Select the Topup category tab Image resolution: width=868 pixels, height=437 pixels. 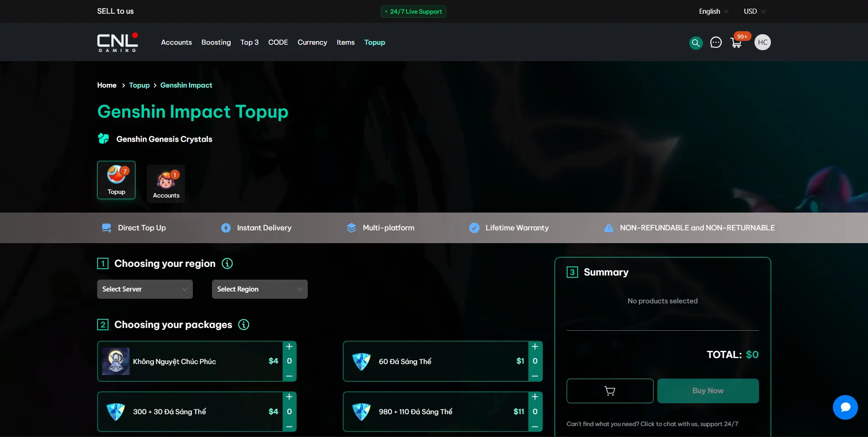(x=116, y=180)
